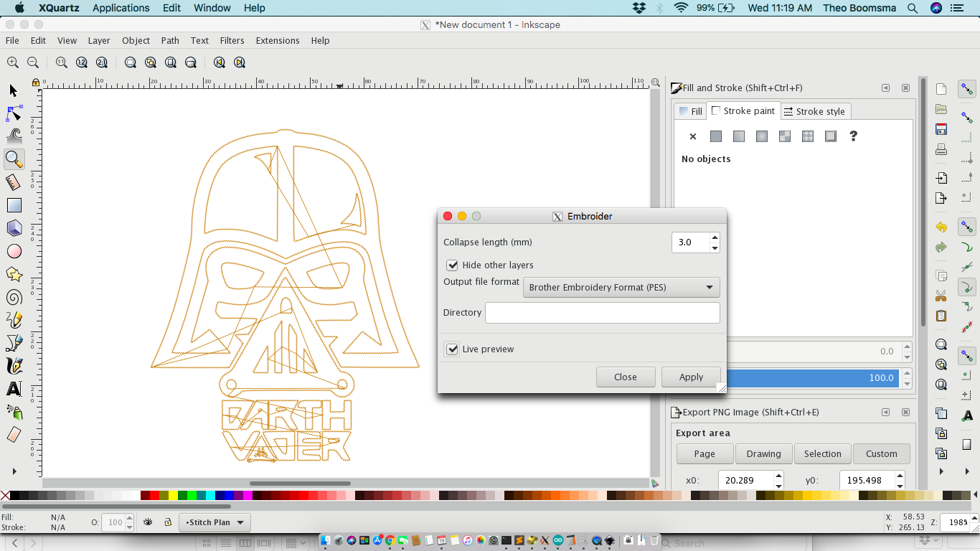
Task: Switch to the Stroke style tab
Action: pos(815,110)
